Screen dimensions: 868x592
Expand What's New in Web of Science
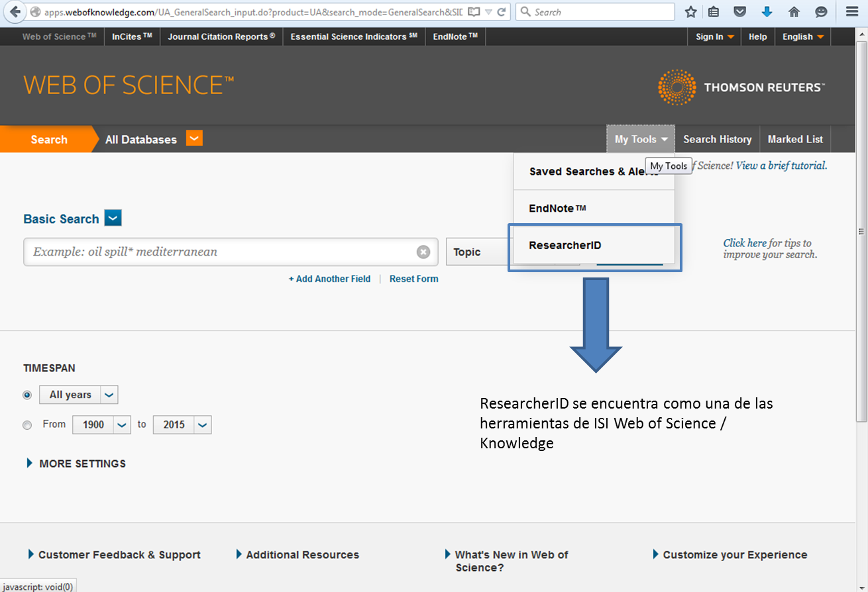pyautogui.click(x=507, y=561)
